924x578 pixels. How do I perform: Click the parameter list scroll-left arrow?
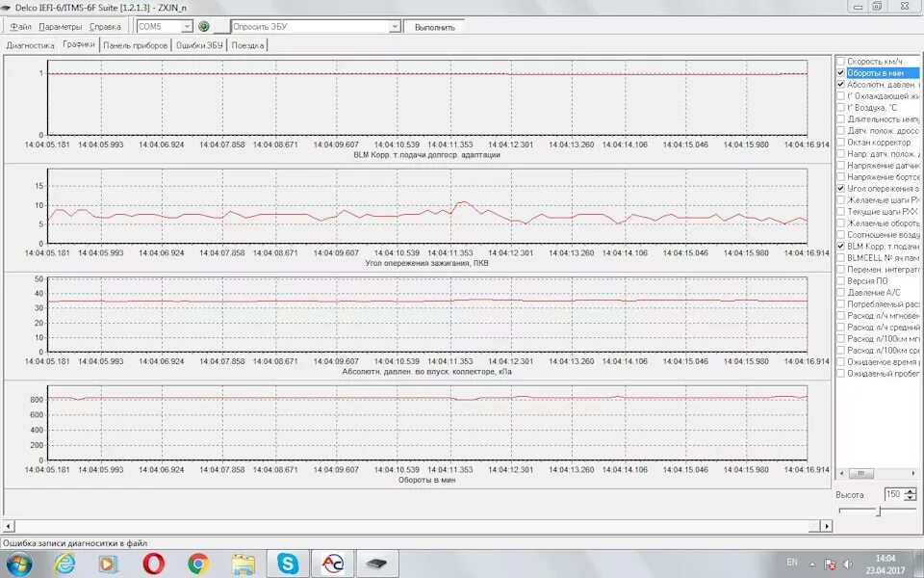click(841, 474)
